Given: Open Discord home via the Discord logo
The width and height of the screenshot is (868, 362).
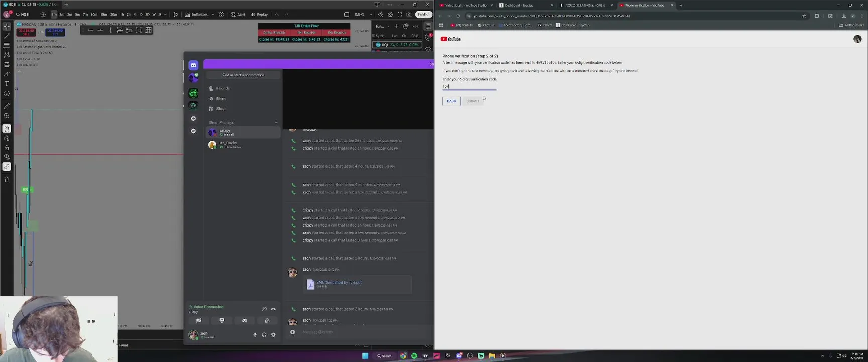Looking at the screenshot, I should [193, 65].
